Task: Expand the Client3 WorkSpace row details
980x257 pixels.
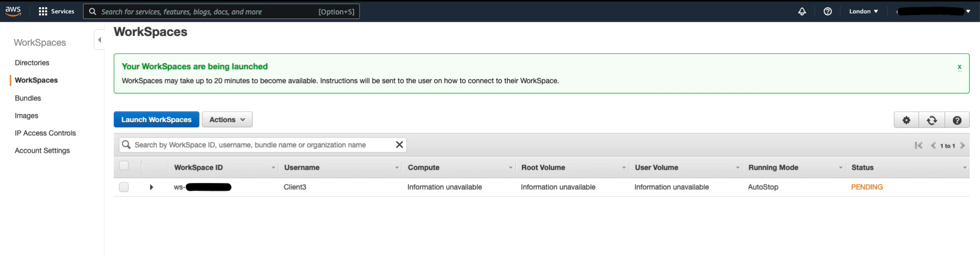Action: pos(151,187)
